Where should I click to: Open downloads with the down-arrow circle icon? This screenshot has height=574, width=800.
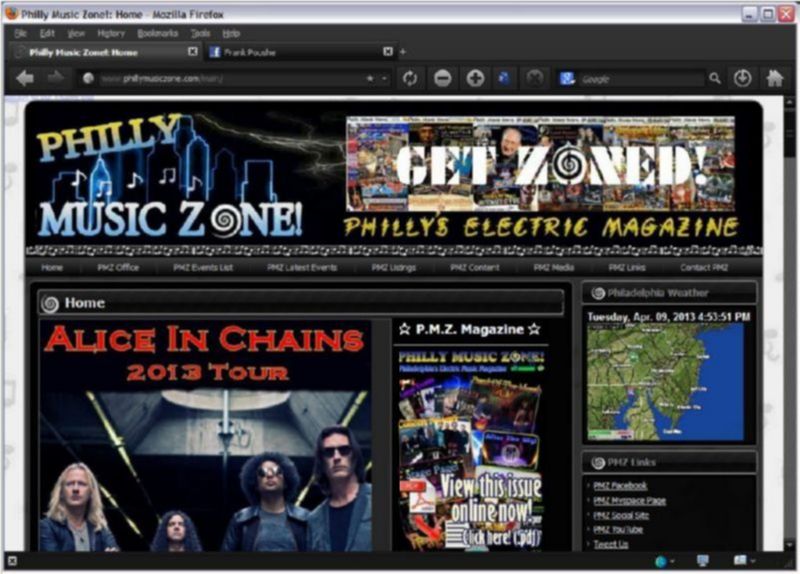click(742, 79)
